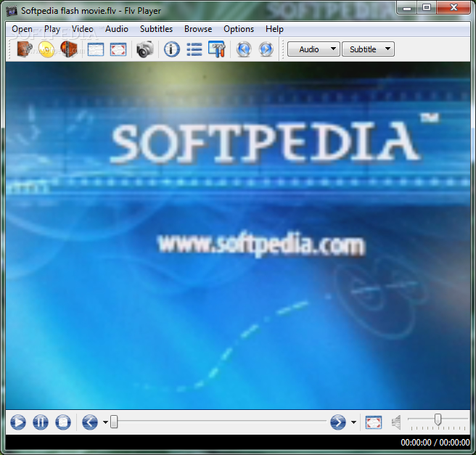Viewport: 476px width, 455px height.
Task: Toggle fullscreen from the bottom control bar
Action: [x=374, y=422]
